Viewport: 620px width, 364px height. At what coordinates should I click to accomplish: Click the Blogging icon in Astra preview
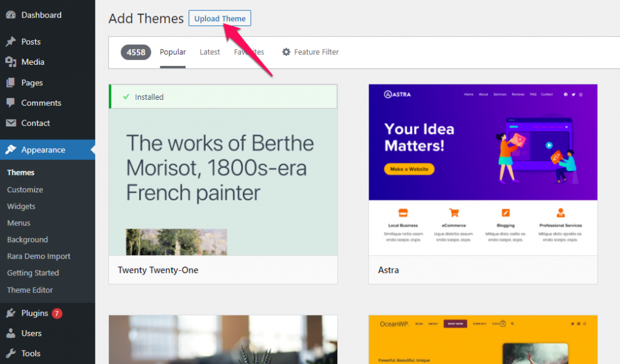tap(506, 213)
